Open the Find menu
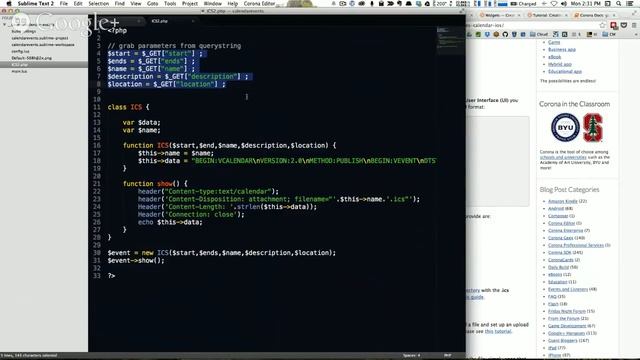 [120, 4]
